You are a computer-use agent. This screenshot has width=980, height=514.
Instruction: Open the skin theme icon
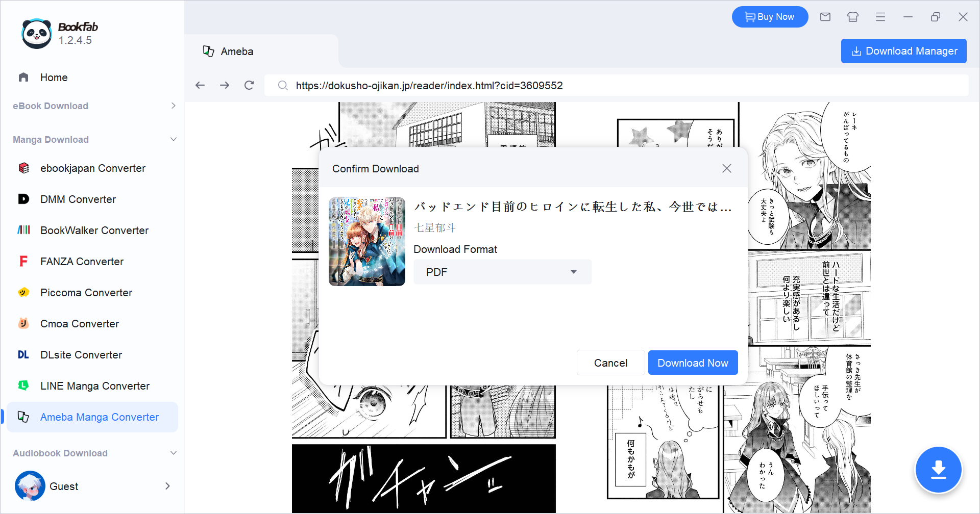coord(853,17)
